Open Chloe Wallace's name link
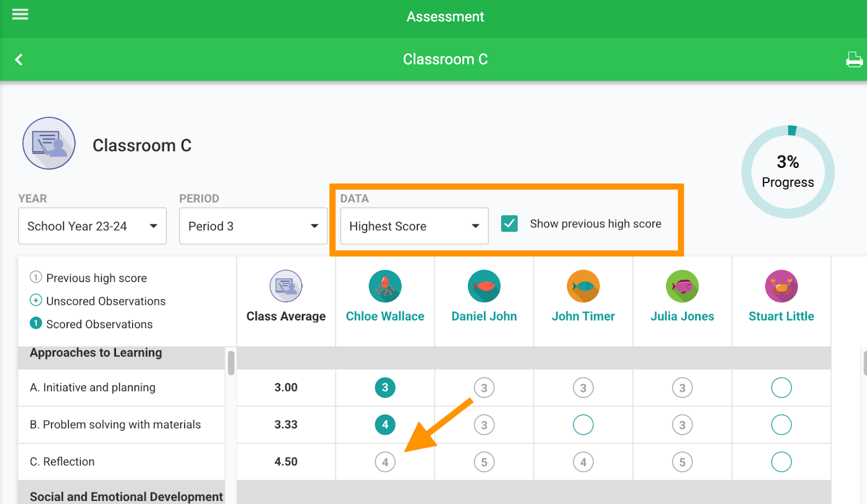Viewport: 867px width, 504px height. 385,317
